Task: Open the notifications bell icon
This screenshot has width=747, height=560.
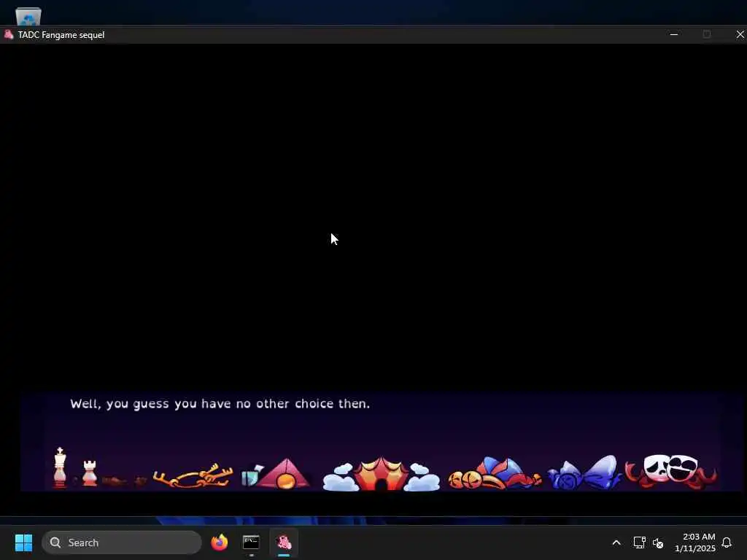Action: 727,542
